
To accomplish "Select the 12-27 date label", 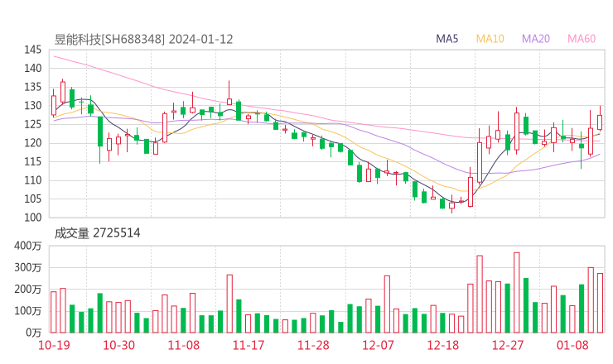I will point(507,345).
